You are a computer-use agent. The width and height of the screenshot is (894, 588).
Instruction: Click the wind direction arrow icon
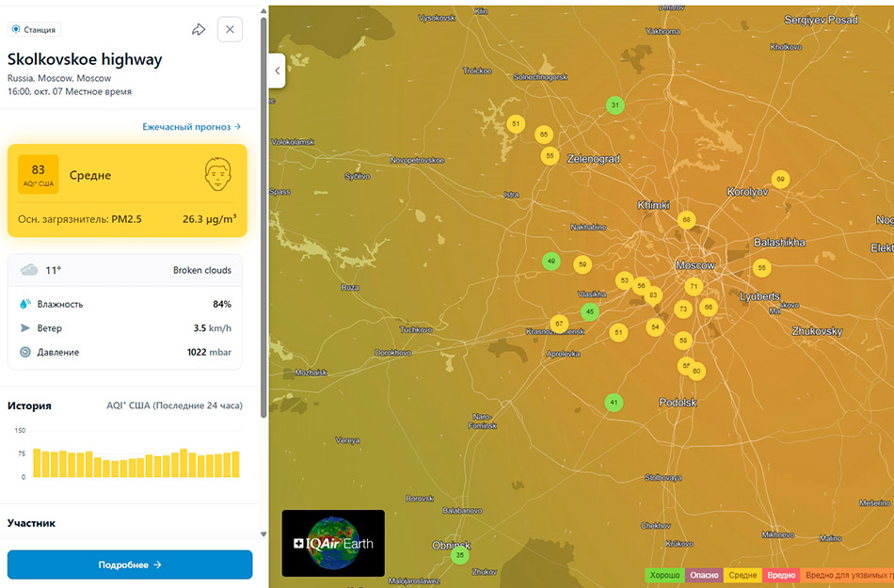(25, 328)
